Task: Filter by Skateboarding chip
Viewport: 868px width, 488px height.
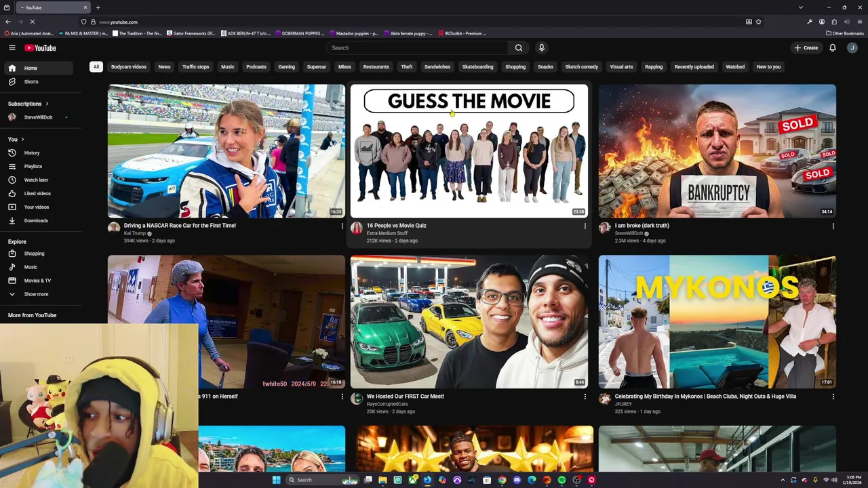Action: click(x=478, y=66)
